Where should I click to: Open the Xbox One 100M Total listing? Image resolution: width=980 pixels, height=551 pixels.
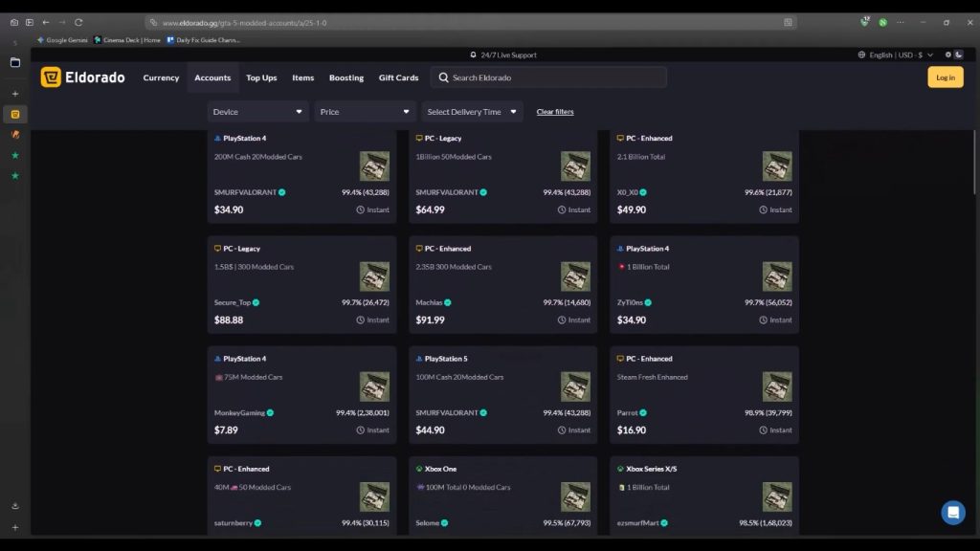pos(503,496)
